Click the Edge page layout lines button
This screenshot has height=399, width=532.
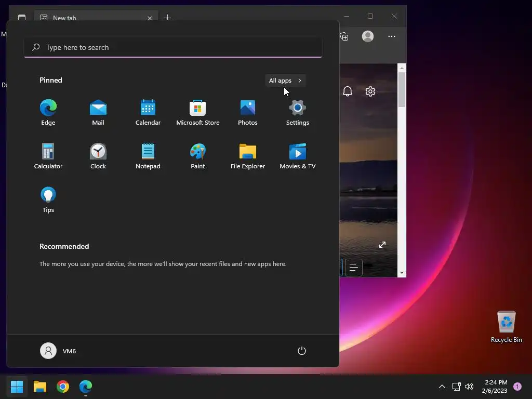(353, 268)
